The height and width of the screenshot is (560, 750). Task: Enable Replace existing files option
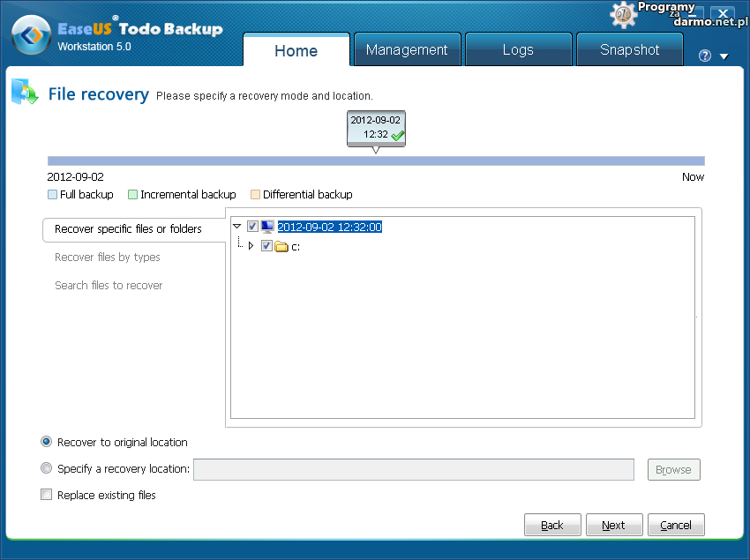[x=47, y=495]
